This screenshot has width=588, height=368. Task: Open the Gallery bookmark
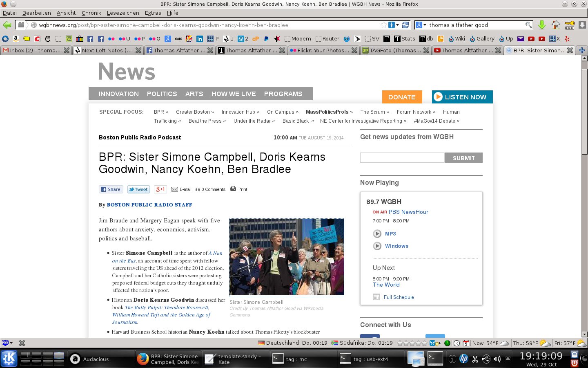482,39
